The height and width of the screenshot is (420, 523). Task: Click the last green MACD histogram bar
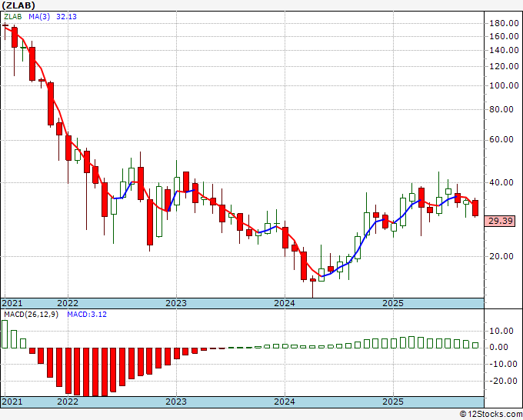pos(475,345)
